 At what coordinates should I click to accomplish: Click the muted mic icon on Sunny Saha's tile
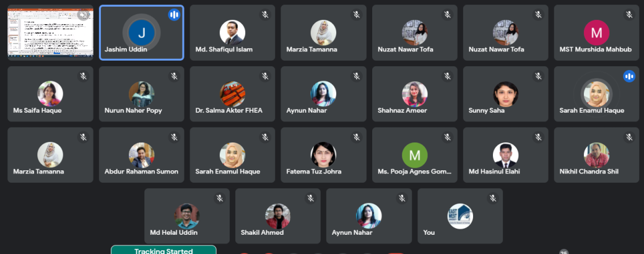coord(538,76)
